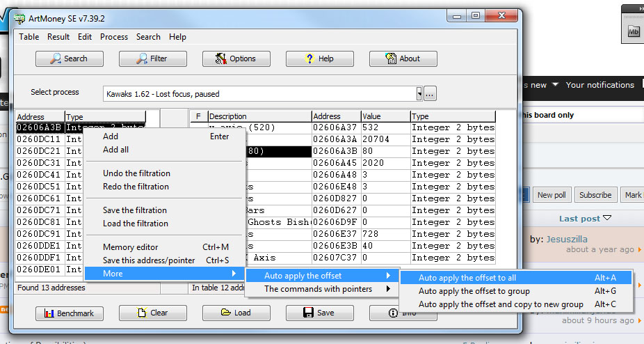Viewport: 644px width, 344px height.
Task: Select address 0260DC11 in results list
Action: [x=39, y=139]
